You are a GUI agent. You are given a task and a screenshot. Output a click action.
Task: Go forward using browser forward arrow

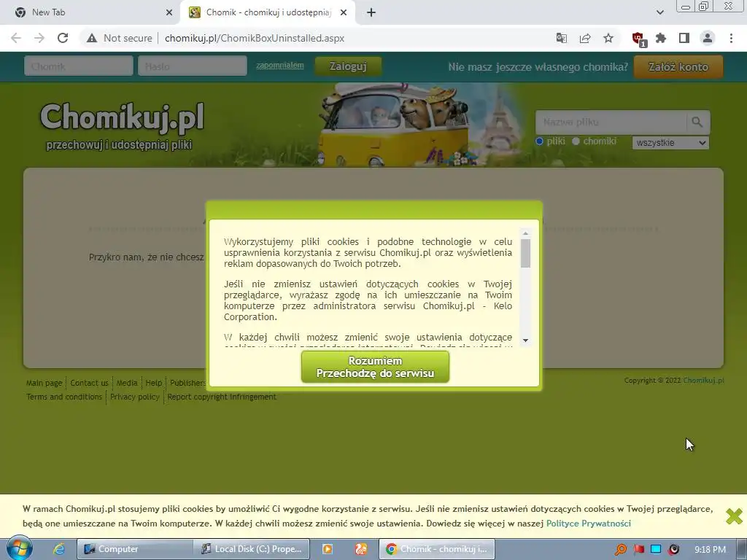(39, 38)
